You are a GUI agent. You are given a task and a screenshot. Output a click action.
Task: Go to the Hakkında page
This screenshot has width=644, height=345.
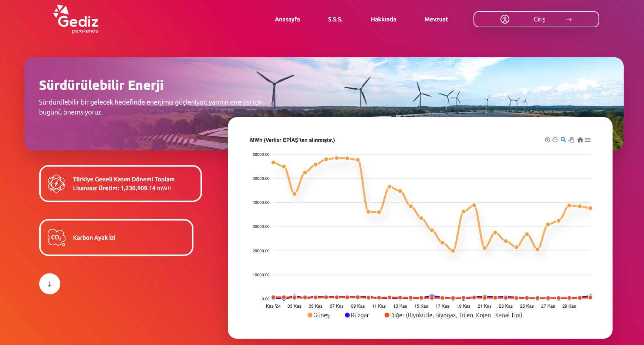[383, 19]
